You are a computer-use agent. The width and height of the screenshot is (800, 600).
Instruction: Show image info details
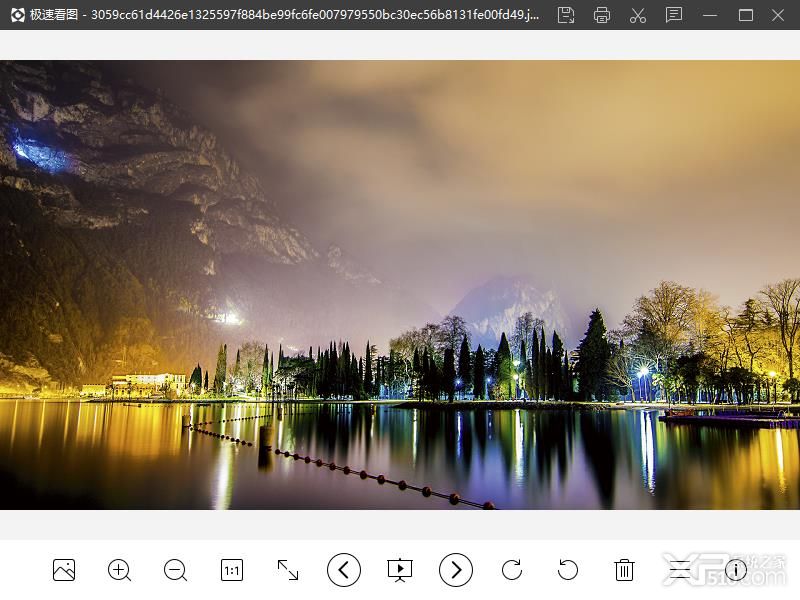pyautogui.click(x=737, y=570)
